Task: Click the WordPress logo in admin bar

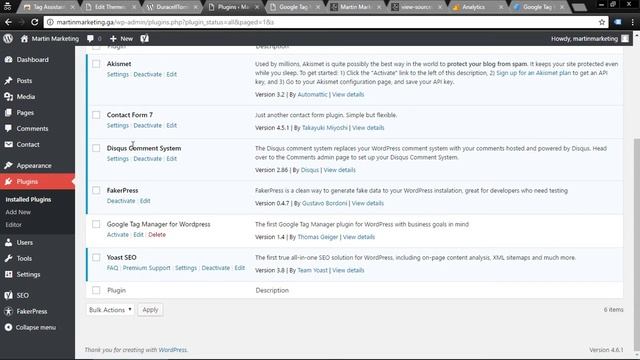Action: point(8,38)
